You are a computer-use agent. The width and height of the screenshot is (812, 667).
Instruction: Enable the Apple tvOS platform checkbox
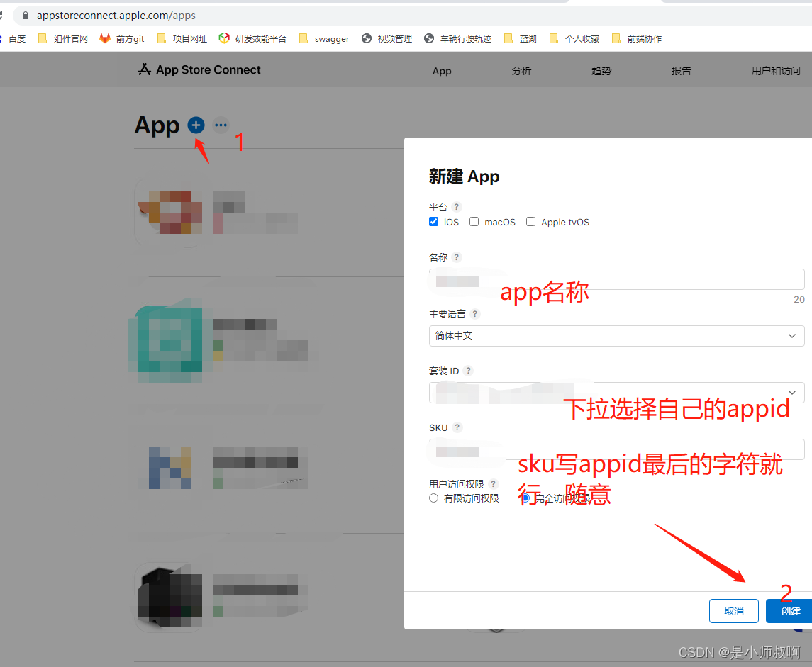point(530,221)
